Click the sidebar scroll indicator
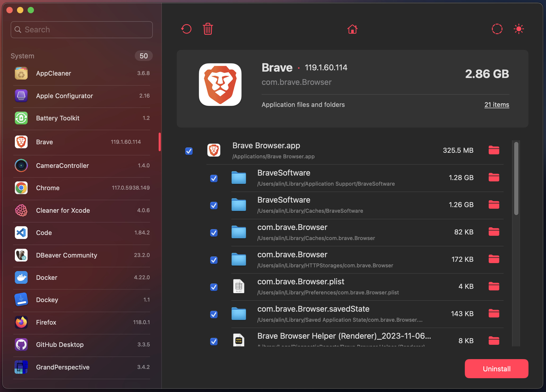 pyautogui.click(x=160, y=142)
